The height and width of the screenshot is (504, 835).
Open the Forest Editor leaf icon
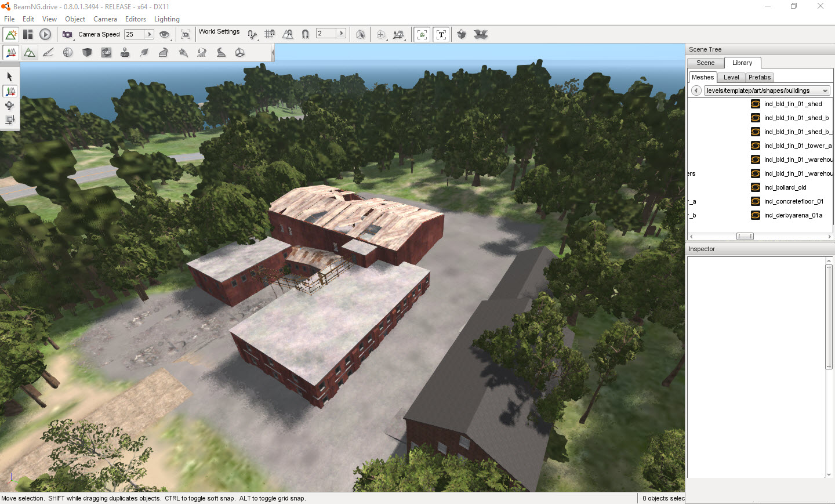click(x=144, y=53)
